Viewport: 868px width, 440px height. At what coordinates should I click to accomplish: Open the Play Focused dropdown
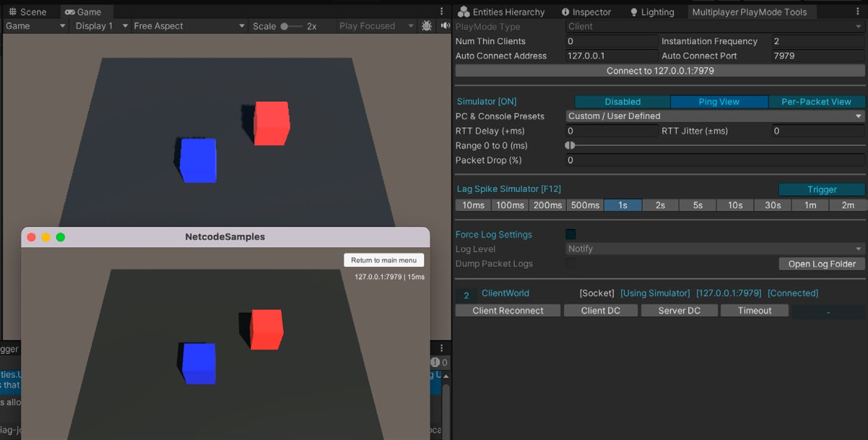pos(375,26)
